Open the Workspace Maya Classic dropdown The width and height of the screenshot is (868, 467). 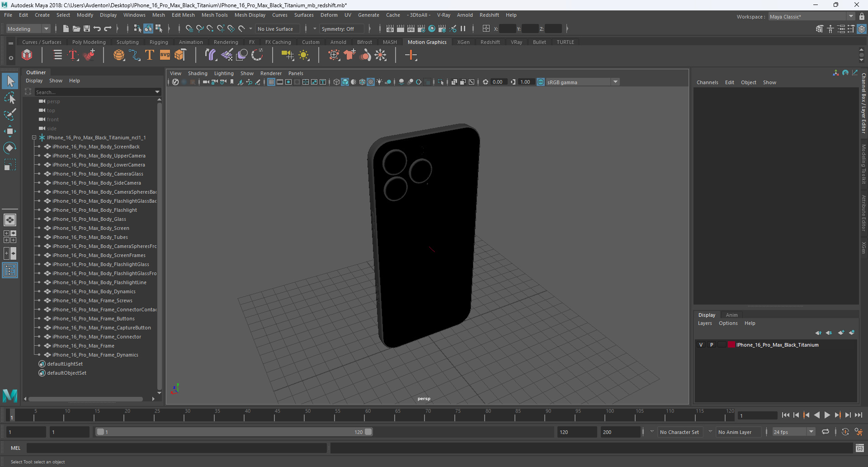(812, 17)
